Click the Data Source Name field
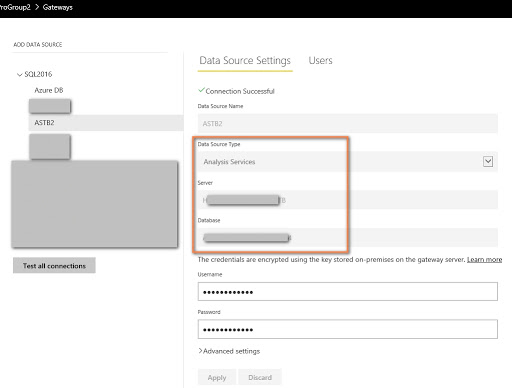512x388 pixels. pos(348,123)
